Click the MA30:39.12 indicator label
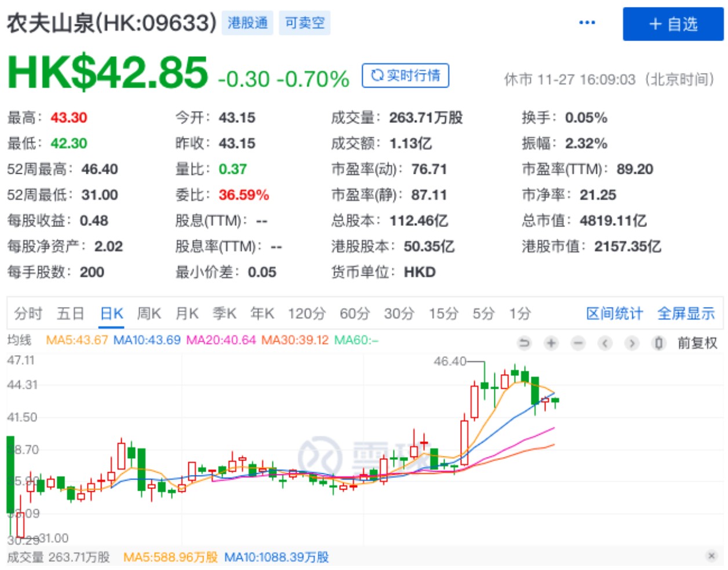Screen dimensions: 728x570 click(x=295, y=340)
